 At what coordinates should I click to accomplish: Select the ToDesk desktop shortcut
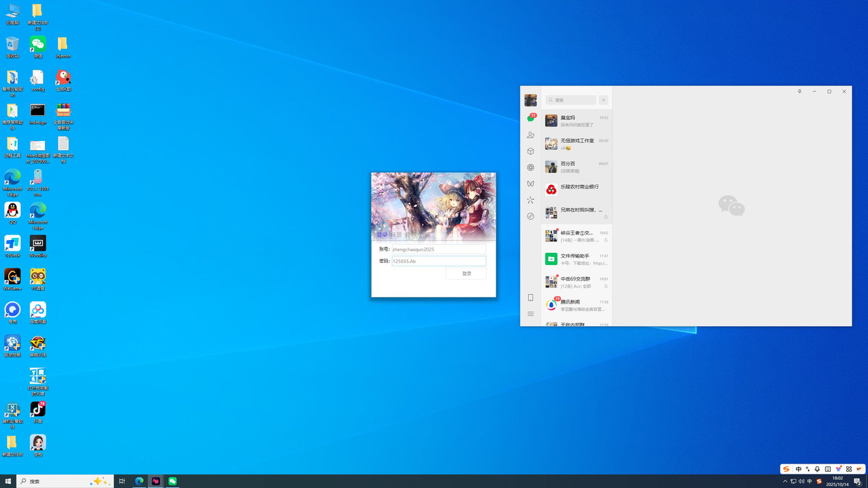pos(12,246)
